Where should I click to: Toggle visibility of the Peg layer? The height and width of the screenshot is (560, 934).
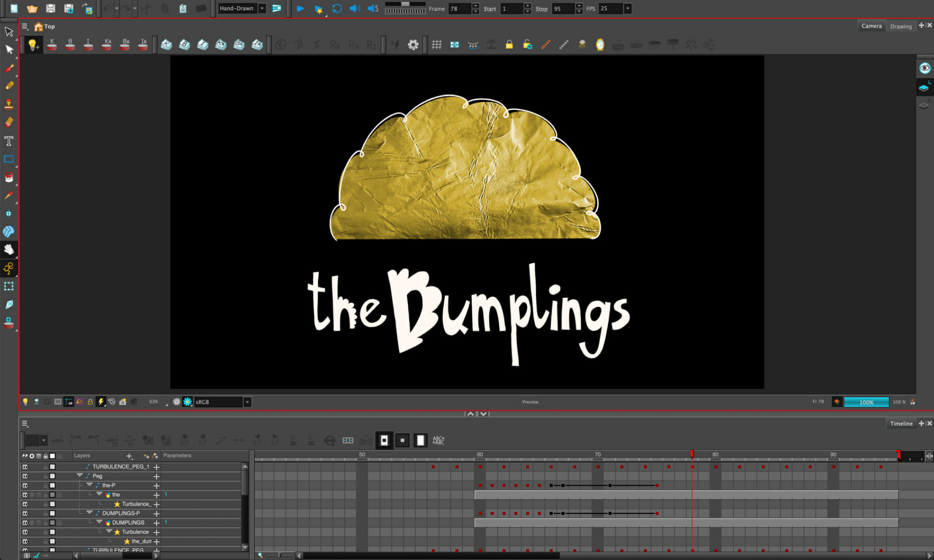(x=25, y=476)
